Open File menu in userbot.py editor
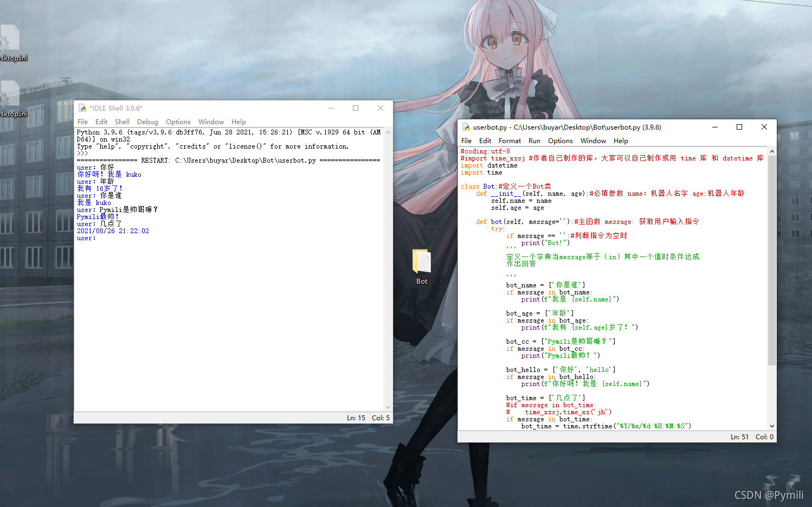This screenshot has width=812, height=507. (x=466, y=141)
